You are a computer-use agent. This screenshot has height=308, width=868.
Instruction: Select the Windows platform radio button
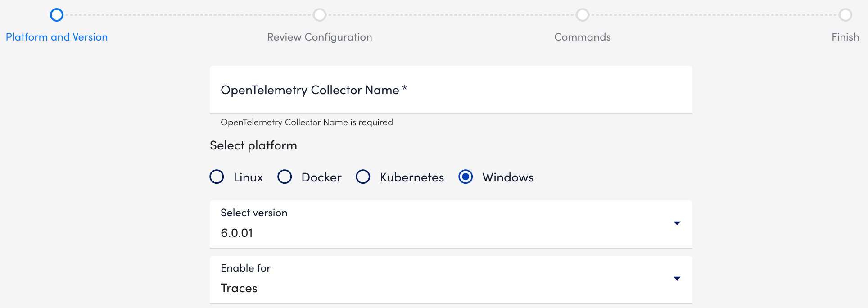click(x=466, y=177)
